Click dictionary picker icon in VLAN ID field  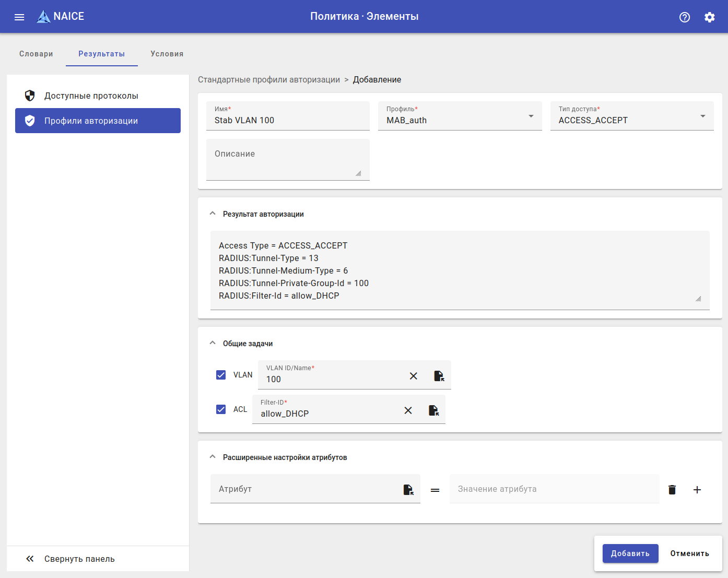point(439,376)
